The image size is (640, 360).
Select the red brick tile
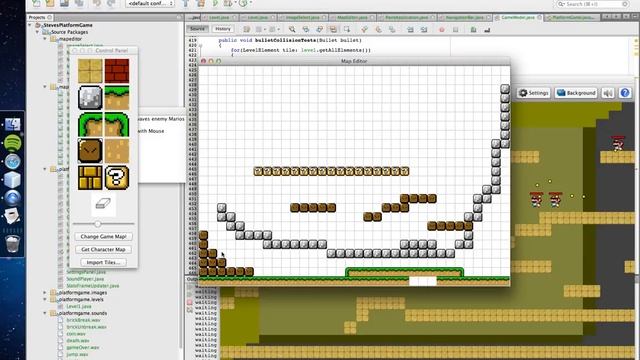click(x=117, y=71)
